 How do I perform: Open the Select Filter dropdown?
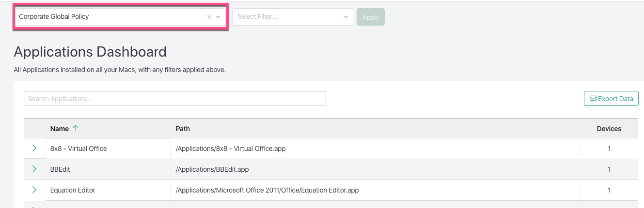[292, 17]
